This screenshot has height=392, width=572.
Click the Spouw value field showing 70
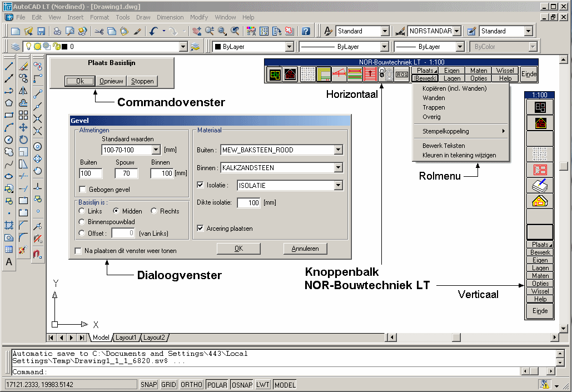coord(126,173)
